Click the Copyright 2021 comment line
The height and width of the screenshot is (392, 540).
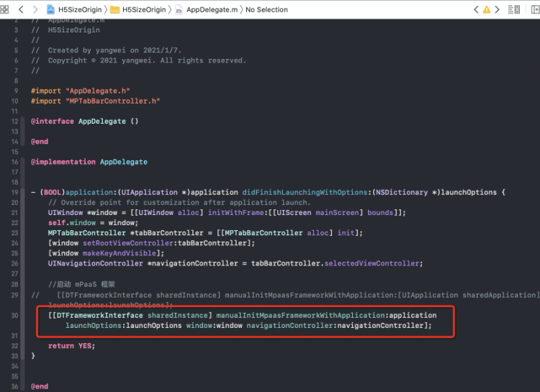pyautogui.click(x=139, y=60)
